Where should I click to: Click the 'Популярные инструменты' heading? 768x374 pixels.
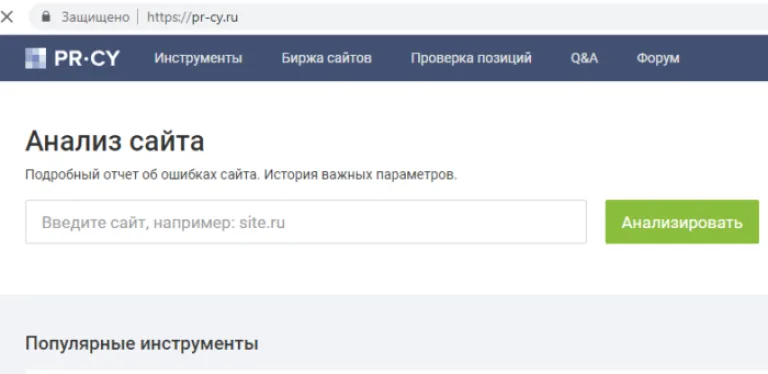pyautogui.click(x=142, y=344)
